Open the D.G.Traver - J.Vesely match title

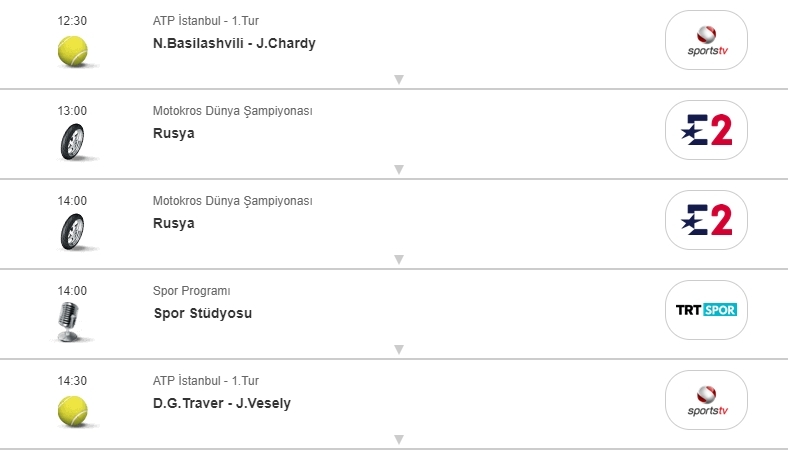tap(222, 403)
